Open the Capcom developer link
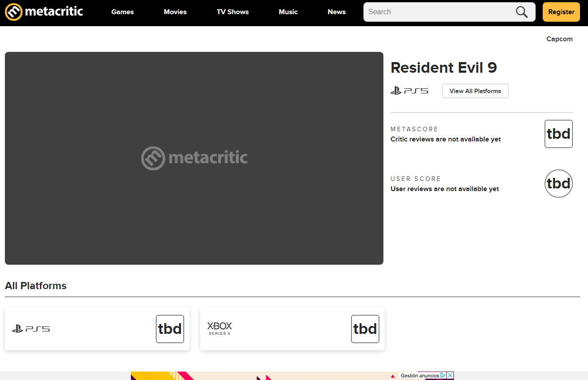 pyautogui.click(x=560, y=39)
